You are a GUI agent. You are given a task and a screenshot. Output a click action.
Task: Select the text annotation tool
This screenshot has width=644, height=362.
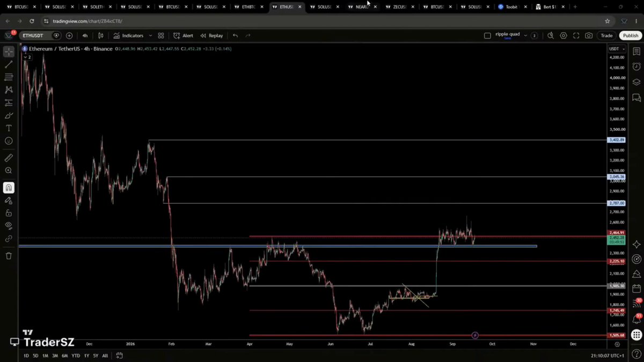coord(9,128)
